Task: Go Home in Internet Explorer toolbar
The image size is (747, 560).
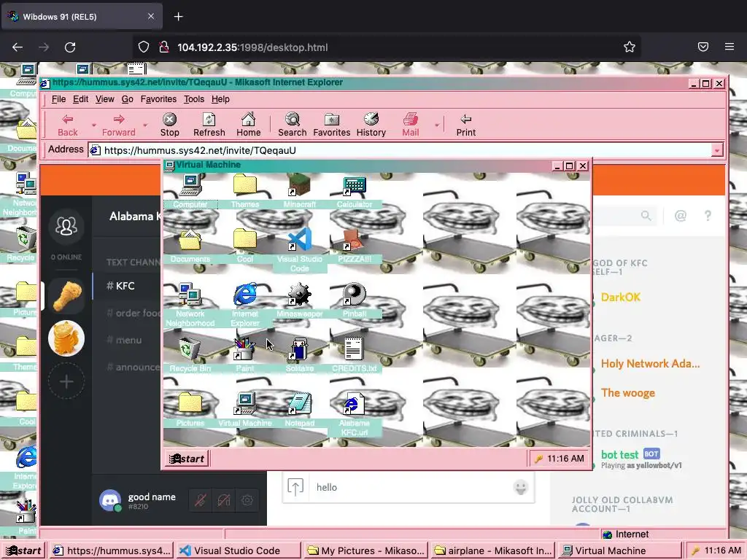Action: pyautogui.click(x=249, y=125)
